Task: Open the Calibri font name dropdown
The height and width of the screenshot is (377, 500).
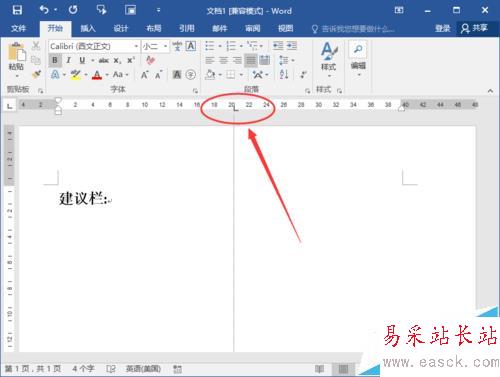Action: (136, 46)
